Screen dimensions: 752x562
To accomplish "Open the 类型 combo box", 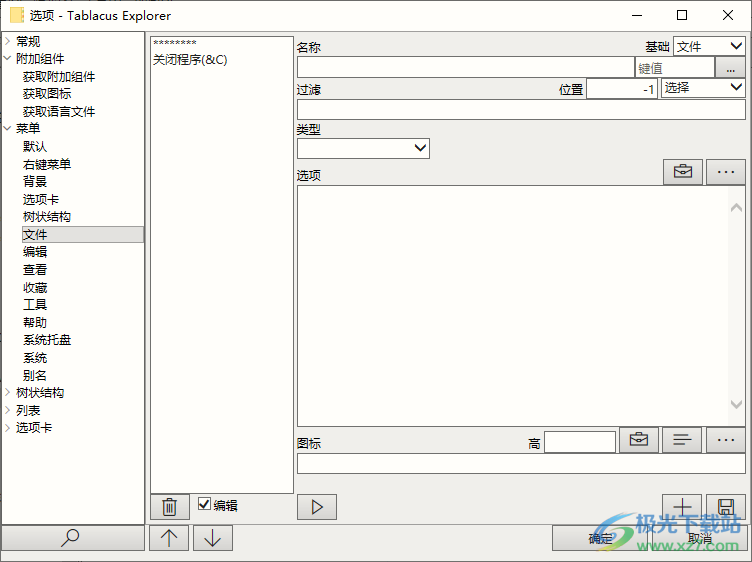I will pyautogui.click(x=363, y=148).
